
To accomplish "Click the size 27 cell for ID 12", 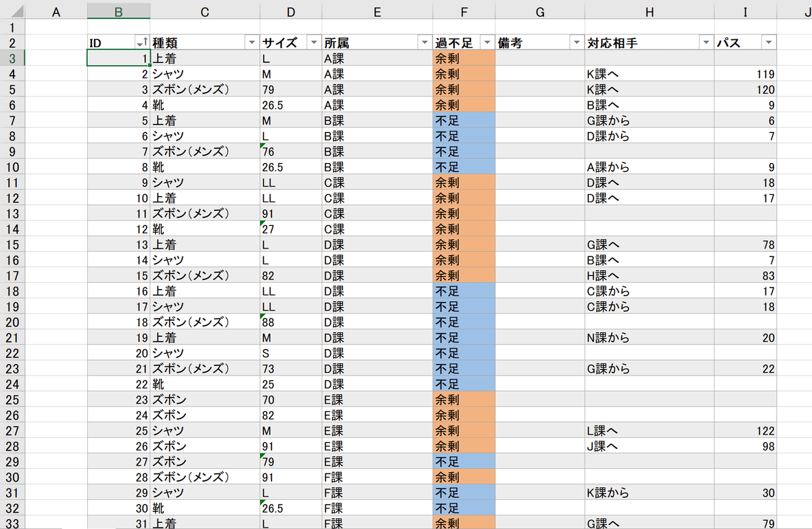I will (x=291, y=229).
